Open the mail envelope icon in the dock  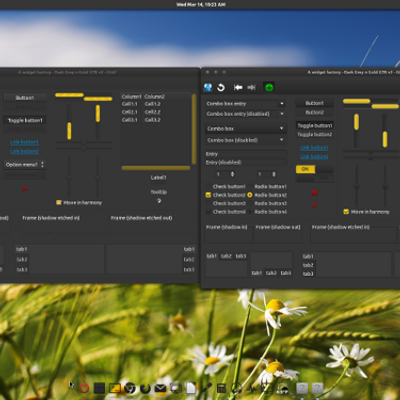pyautogui.click(x=160, y=388)
